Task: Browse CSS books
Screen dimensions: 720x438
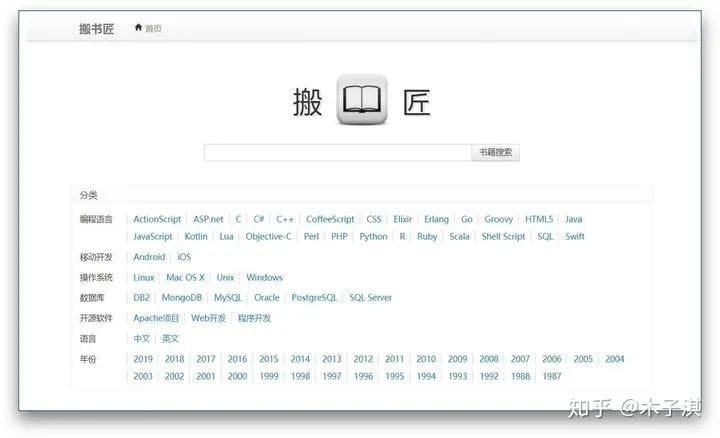Action: coord(374,219)
